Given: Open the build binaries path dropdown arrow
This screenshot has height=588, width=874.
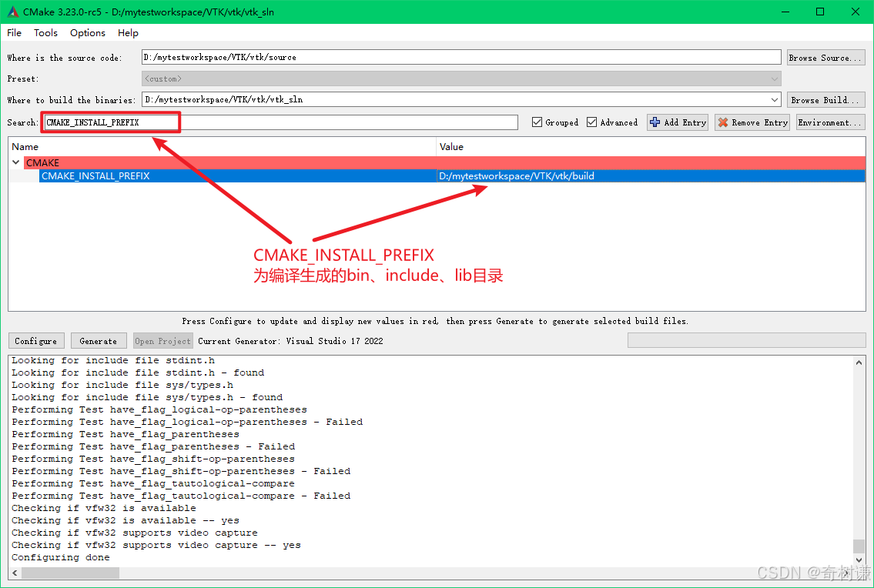Looking at the screenshot, I should click(x=774, y=100).
